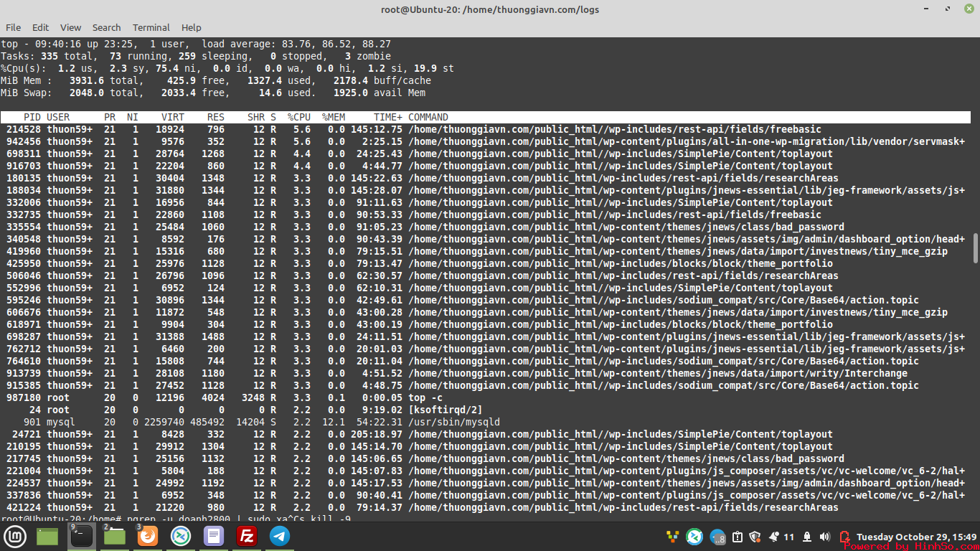Click the VIRT column header

[173, 117]
